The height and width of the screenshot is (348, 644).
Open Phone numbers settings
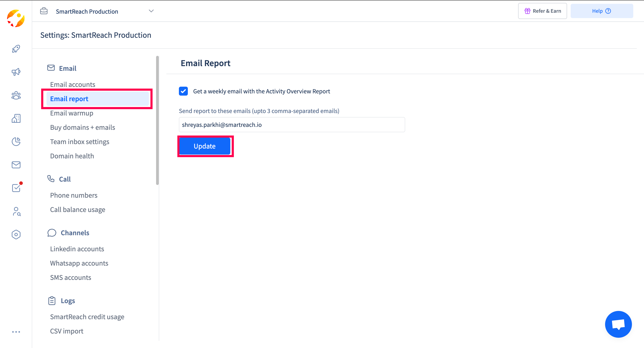74,195
